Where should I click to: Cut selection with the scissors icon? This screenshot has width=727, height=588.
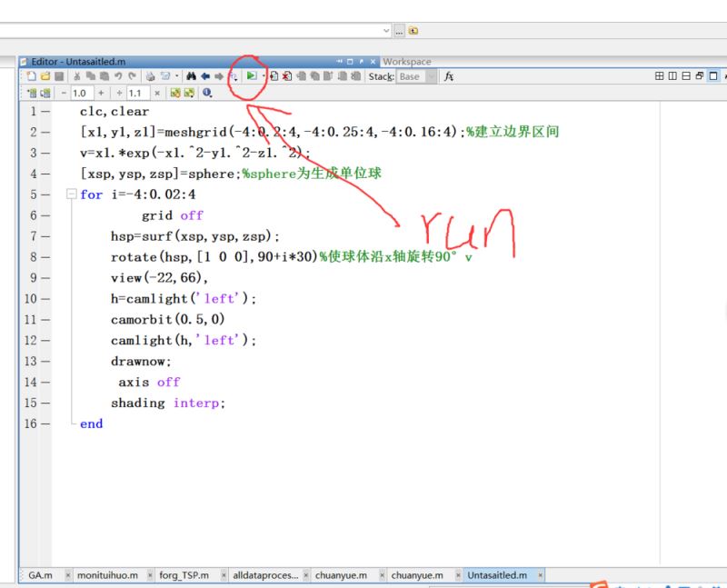pos(77,76)
